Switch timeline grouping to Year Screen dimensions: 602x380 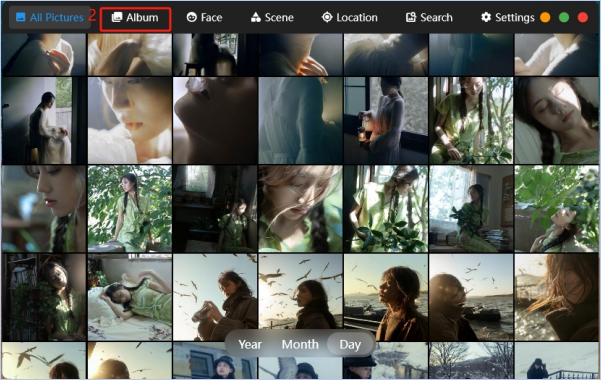pyautogui.click(x=250, y=344)
